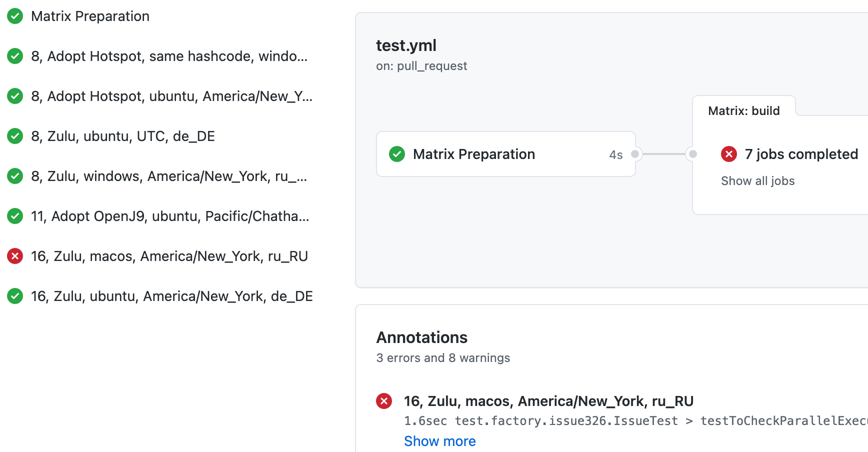Screen dimensions: 868x452
Task: Select 8, Zulu, windows, America/New_York job
Action: [169, 176]
